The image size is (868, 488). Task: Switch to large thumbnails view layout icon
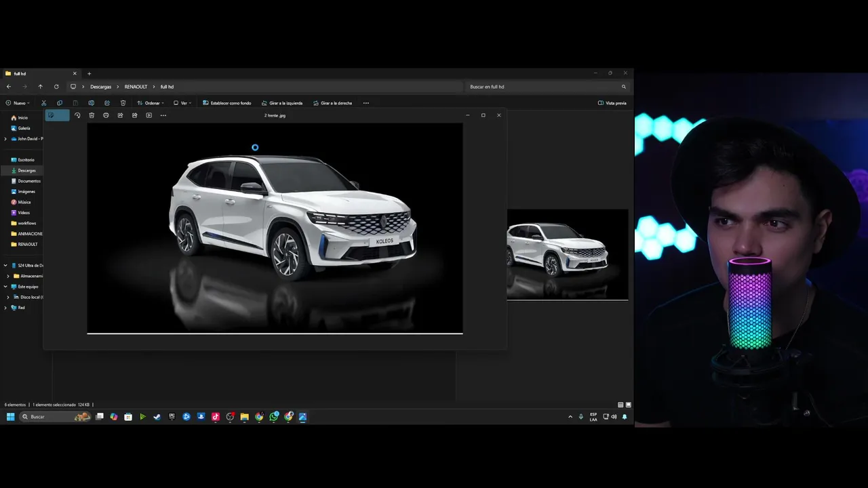coord(629,405)
